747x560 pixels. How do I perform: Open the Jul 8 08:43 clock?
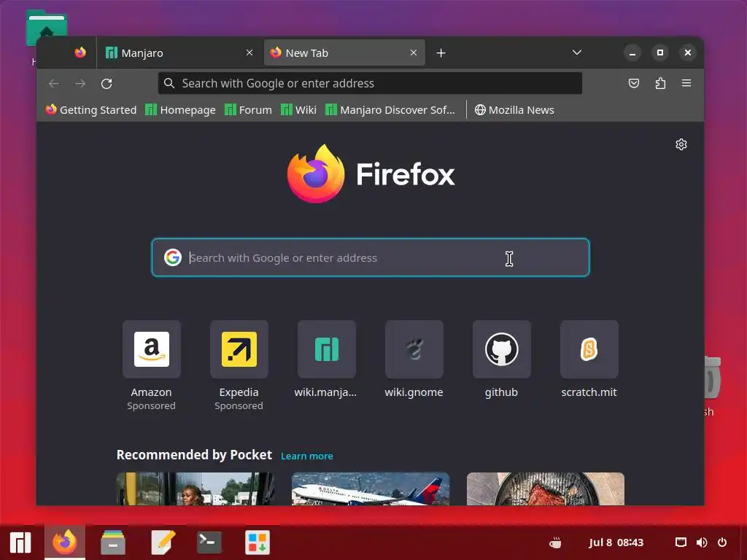point(616,542)
